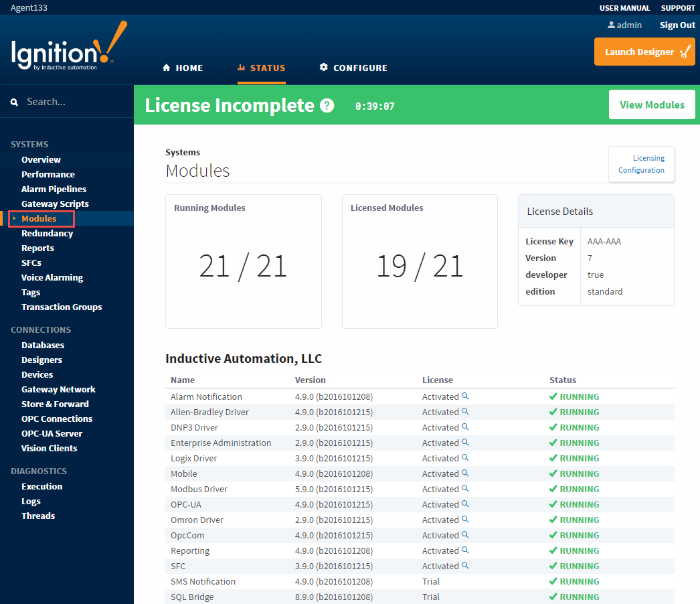Open the License Incomplete help question mark
Screen dimensions: 700x604
326,105
